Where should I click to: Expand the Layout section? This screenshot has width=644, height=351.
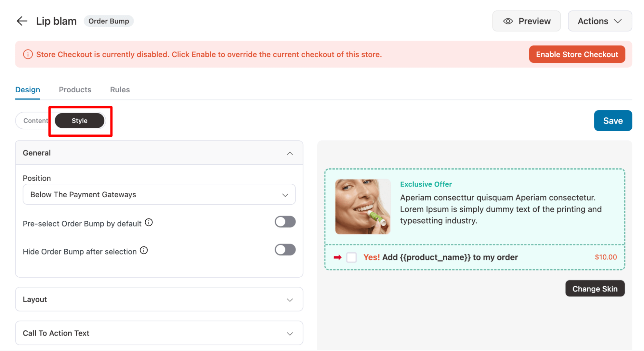[x=159, y=300]
